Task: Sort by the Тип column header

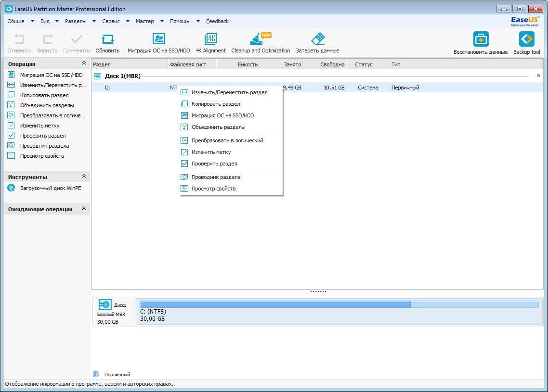Action: pos(466,64)
